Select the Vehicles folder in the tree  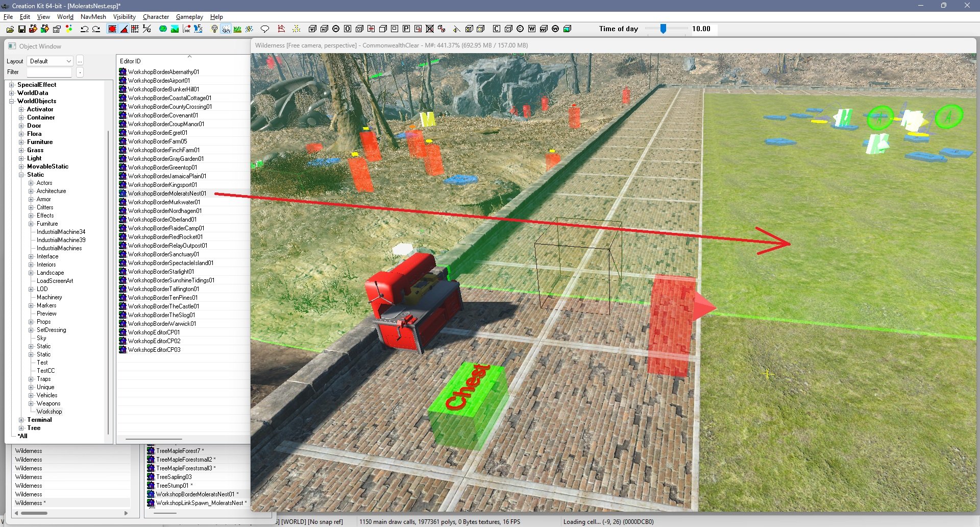47,395
